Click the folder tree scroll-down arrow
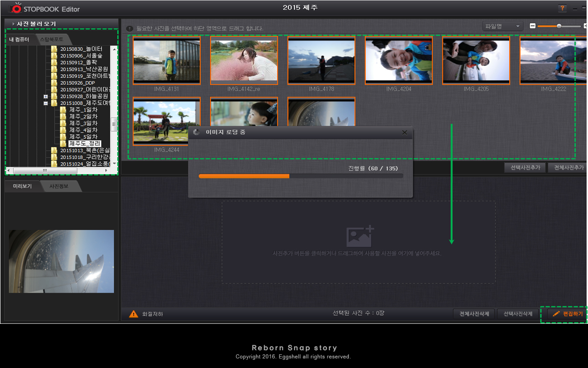 coord(114,163)
